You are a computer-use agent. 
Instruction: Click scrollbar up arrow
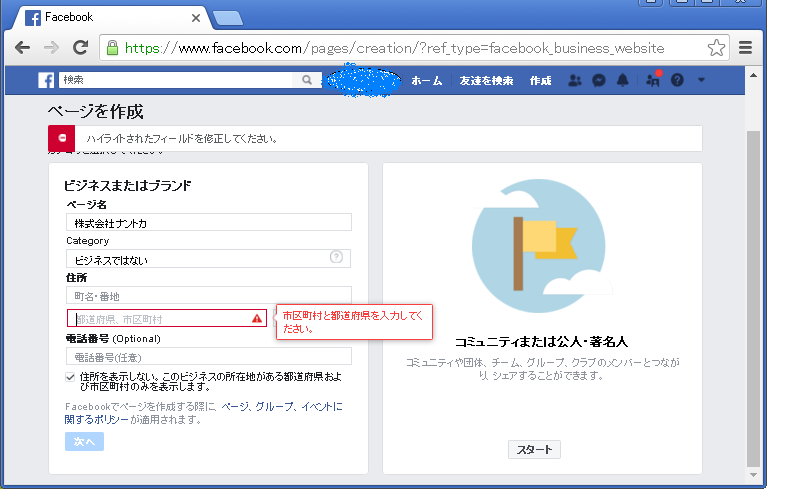[x=753, y=76]
